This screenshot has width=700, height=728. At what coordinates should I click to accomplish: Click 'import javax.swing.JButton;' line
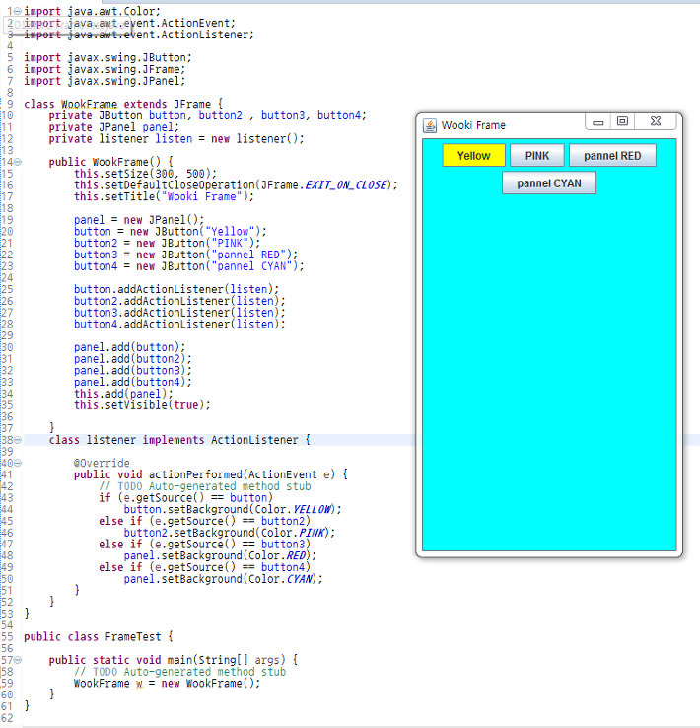[x=107, y=57]
